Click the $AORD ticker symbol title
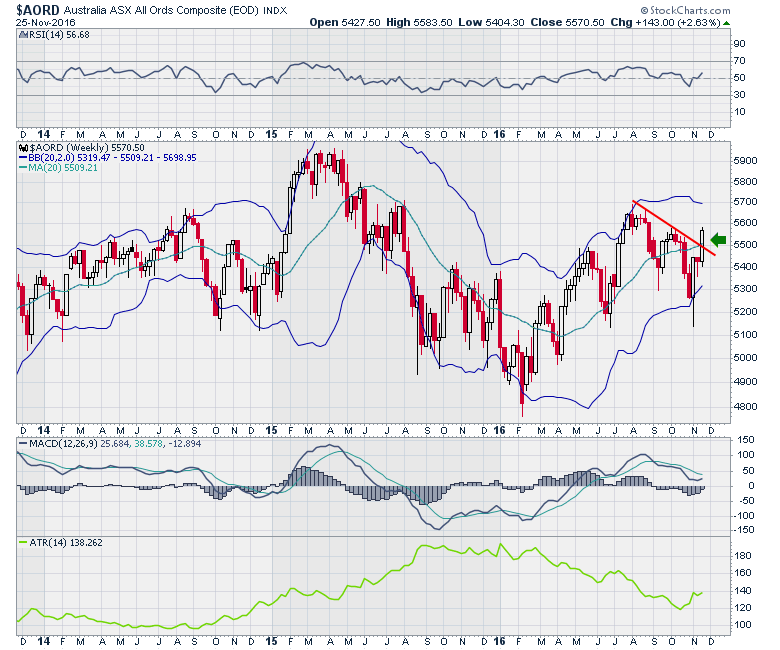This screenshot has width=780, height=650. (x=38, y=10)
